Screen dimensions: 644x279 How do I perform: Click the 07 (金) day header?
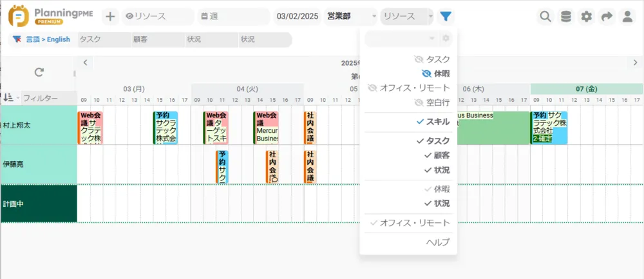coord(587,89)
